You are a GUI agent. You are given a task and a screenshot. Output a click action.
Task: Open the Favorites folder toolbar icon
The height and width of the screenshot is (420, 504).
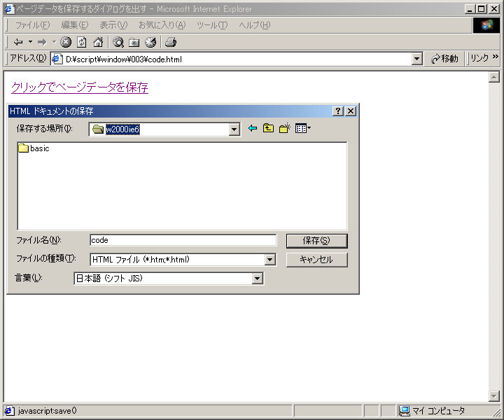pyautogui.click(x=134, y=42)
